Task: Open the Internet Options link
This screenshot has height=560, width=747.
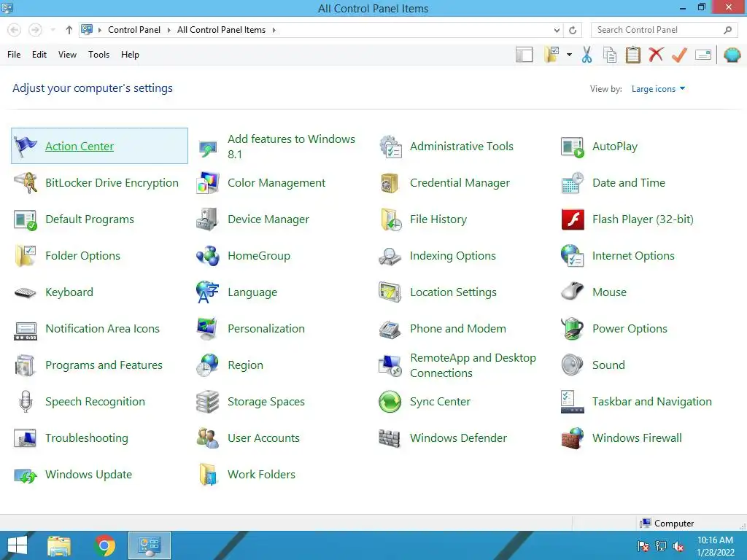Action: [633, 256]
